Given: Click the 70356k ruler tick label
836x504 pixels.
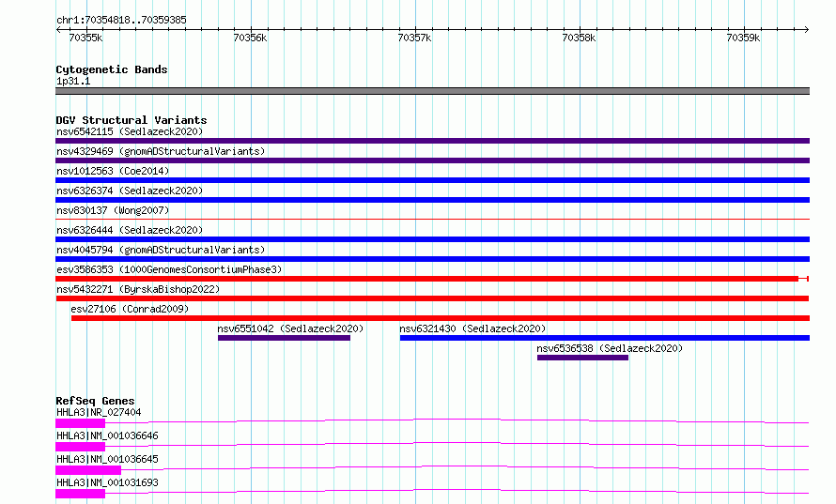Looking at the screenshot, I should 250,38.
